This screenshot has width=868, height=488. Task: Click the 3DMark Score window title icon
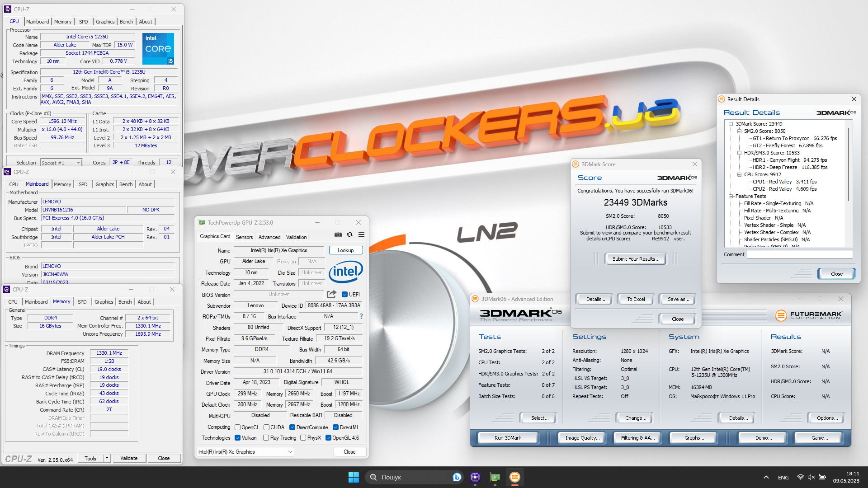pyautogui.click(x=576, y=164)
